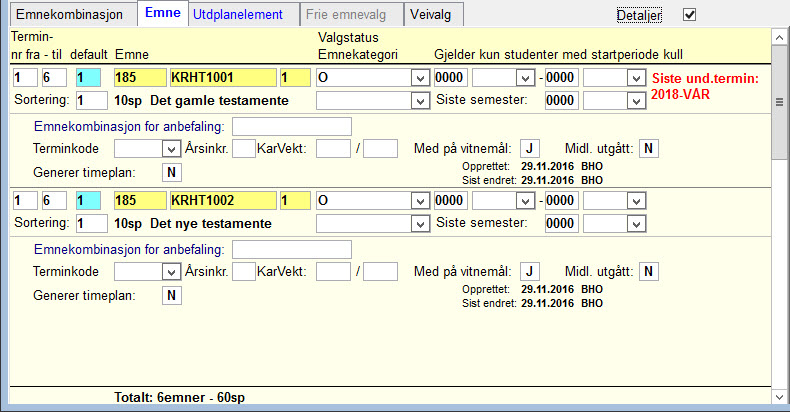
Task: Click Siste semester year field for KRHT1002
Action: pos(562,224)
